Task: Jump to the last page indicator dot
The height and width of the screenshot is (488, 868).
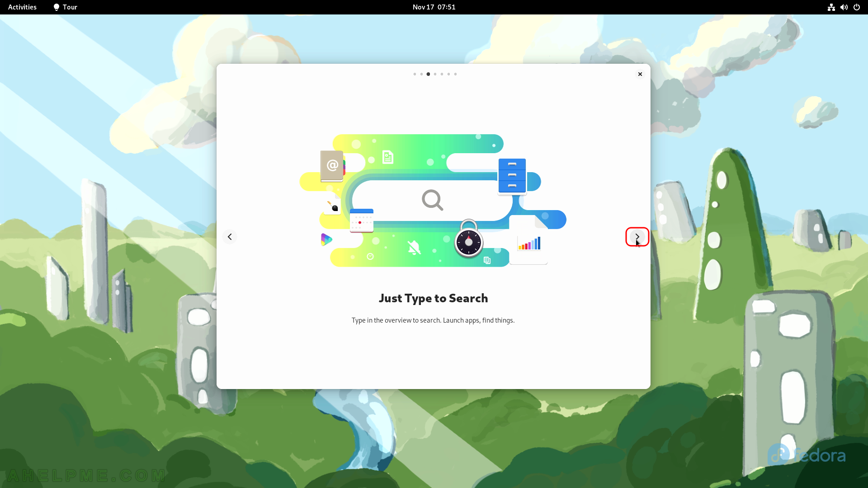Action: click(455, 74)
